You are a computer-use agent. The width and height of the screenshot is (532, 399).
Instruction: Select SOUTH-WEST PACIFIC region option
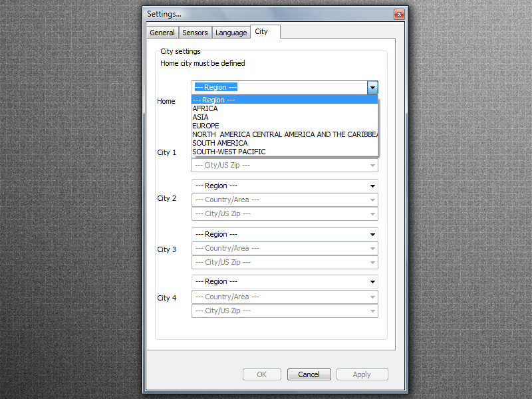[229, 152]
